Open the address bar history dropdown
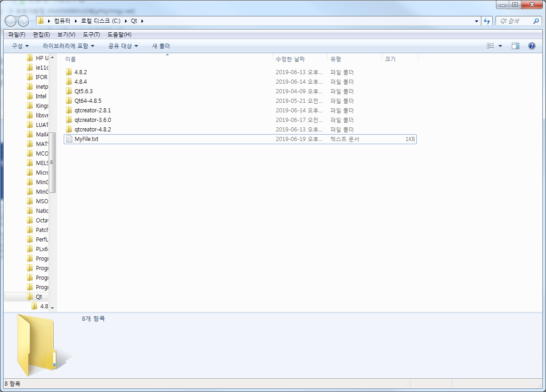 click(x=476, y=21)
